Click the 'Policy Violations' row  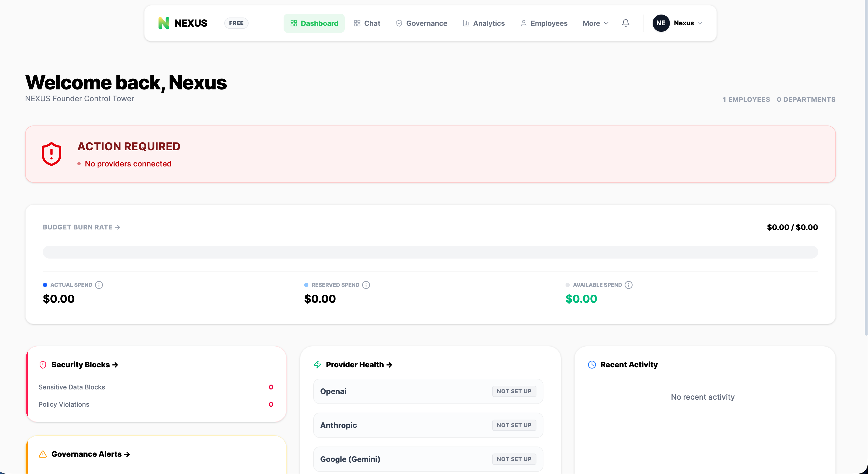tap(156, 404)
